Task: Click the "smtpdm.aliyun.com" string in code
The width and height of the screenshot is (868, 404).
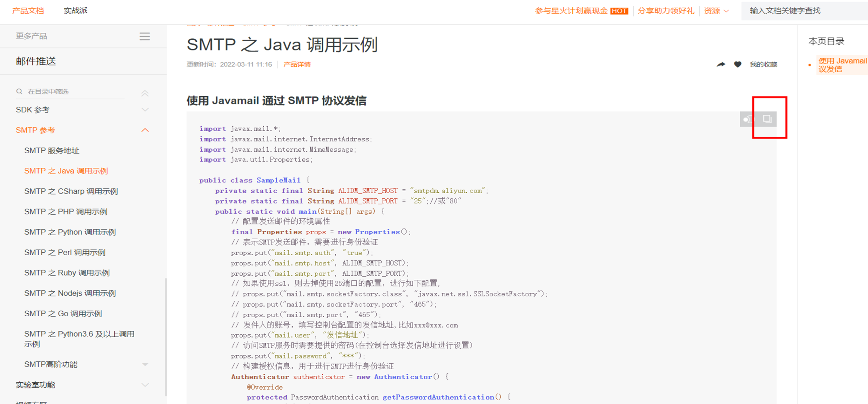Action: click(448, 190)
